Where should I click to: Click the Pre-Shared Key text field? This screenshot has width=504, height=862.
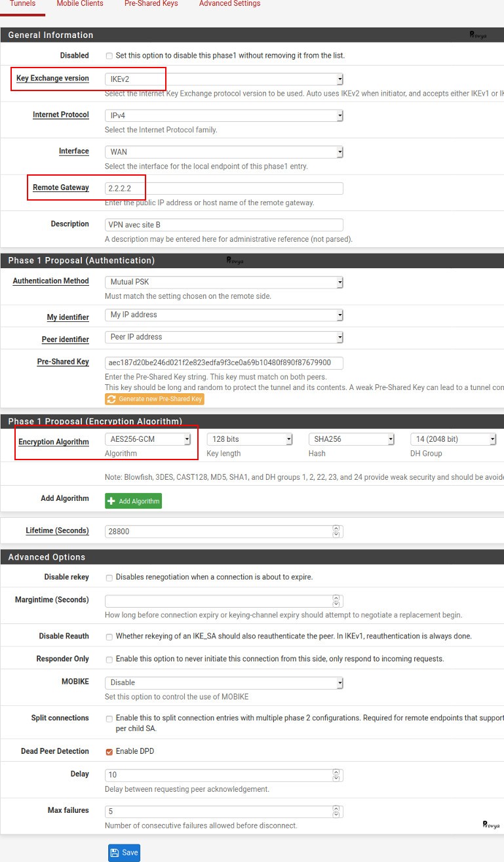pos(224,362)
